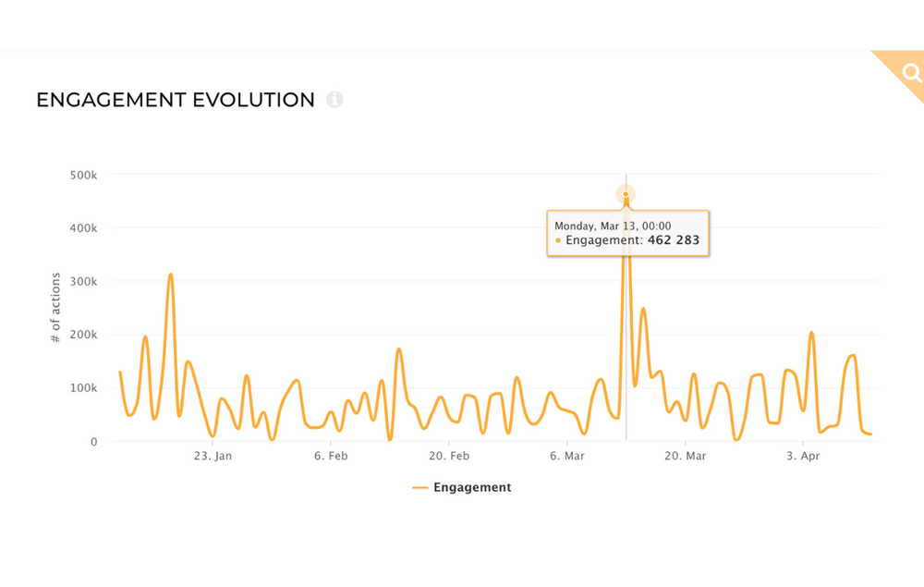Click the 23. Jan label on the x-axis
The height and width of the screenshot is (587, 924).
[213, 456]
